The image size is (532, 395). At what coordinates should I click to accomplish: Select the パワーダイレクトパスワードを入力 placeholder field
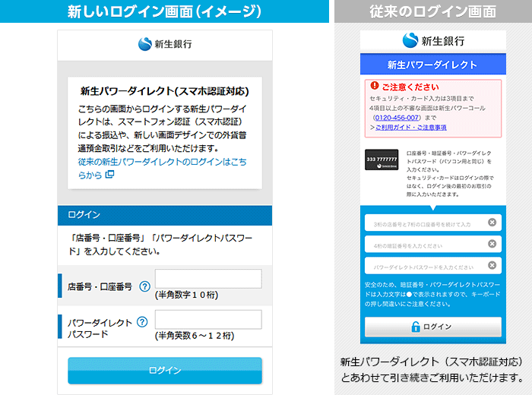pyautogui.click(x=423, y=266)
